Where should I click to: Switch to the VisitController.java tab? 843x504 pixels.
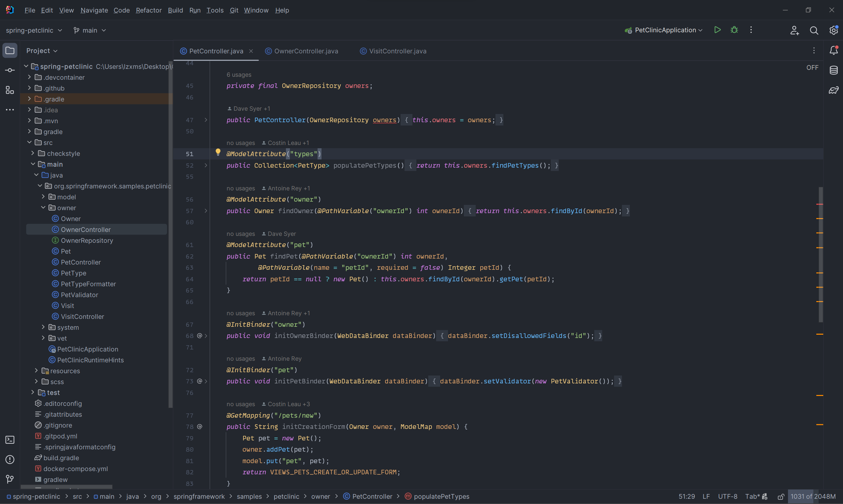397,51
